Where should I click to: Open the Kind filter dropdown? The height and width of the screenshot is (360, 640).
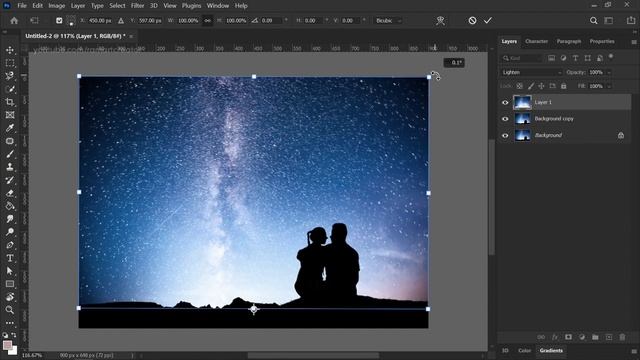(x=522, y=58)
